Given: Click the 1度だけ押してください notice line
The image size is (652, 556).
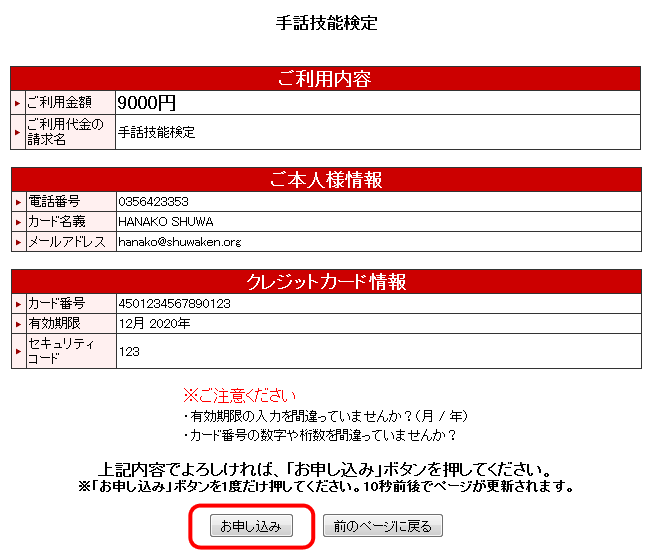Looking at the screenshot, I should [x=326, y=486].
